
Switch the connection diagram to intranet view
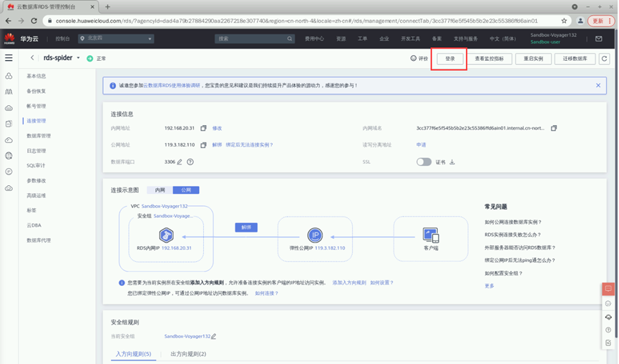click(x=160, y=190)
